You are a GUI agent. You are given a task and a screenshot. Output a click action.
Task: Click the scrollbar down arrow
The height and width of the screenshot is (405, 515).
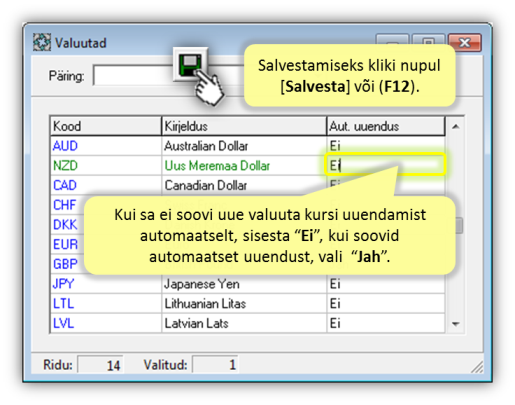(455, 324)
